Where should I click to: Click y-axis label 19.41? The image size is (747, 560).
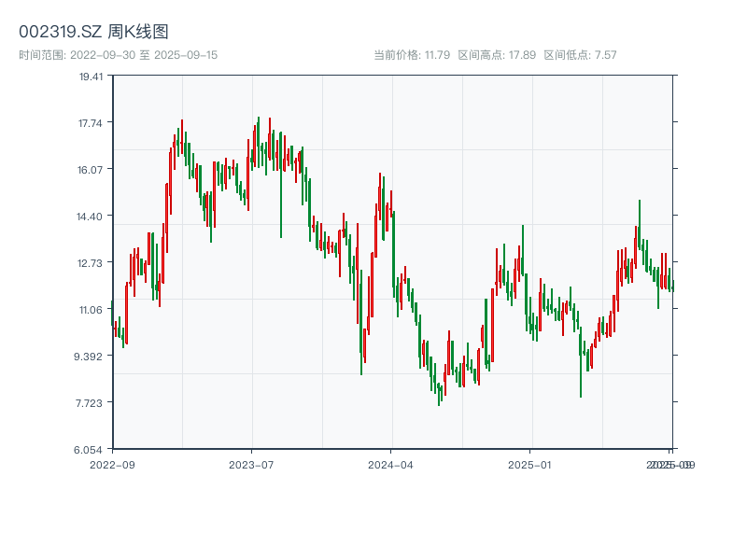91,77
